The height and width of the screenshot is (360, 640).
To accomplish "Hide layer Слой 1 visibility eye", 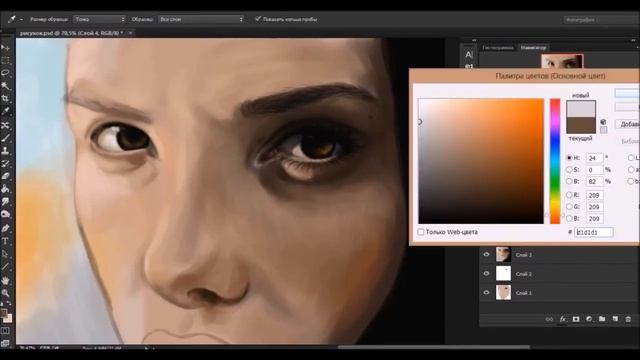I will (x=486, y=292).
